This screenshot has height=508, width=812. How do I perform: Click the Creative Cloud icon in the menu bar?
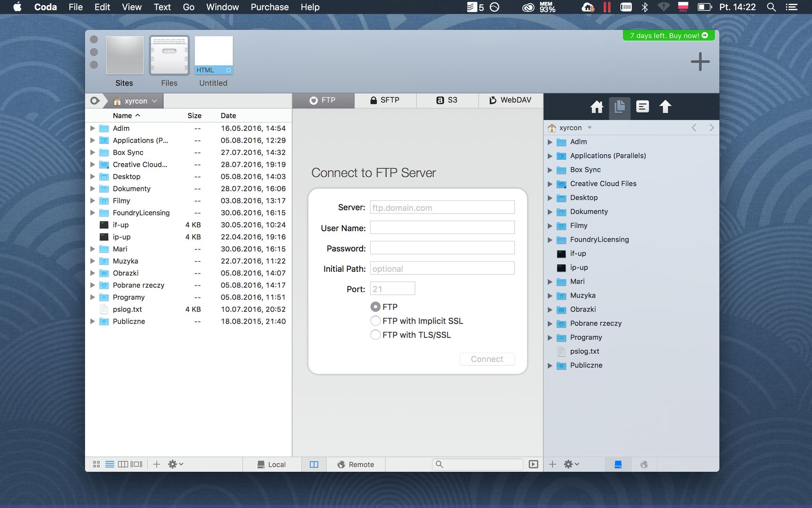[x=528, y=7]
